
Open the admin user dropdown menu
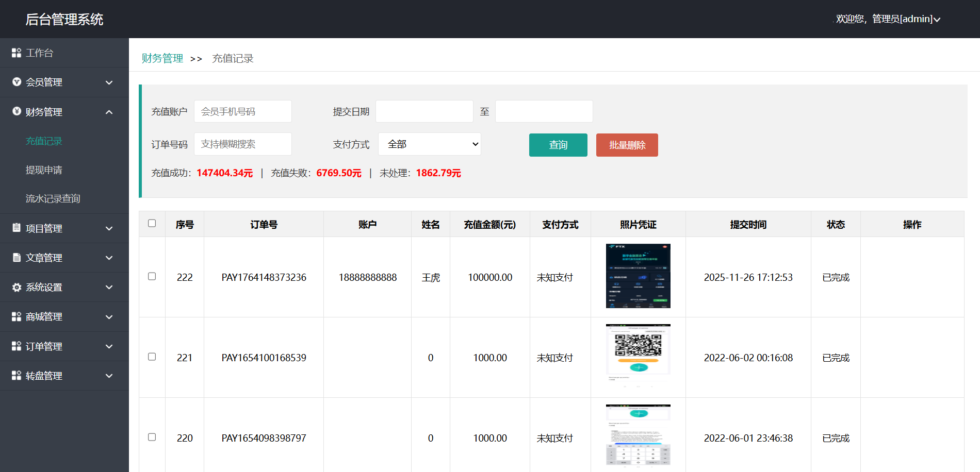[888, 19]
